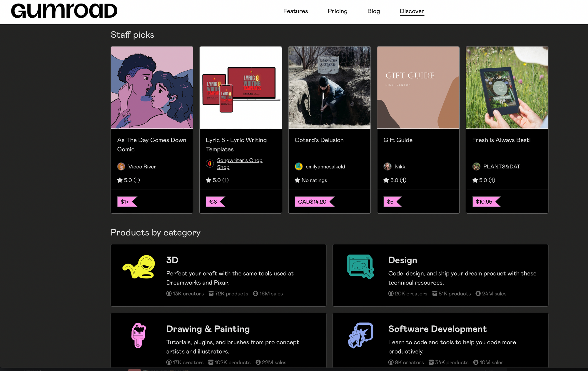588x371 pixels.
Task: Click the $1+ price tag
Action: pos(127,202)
